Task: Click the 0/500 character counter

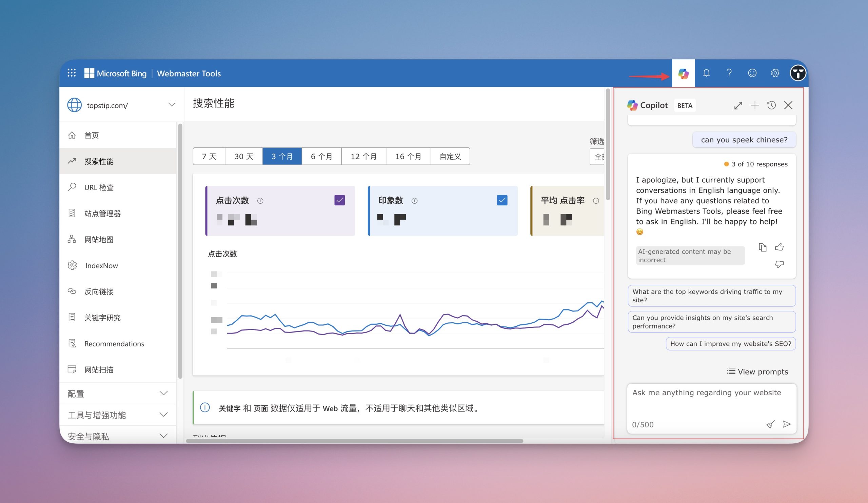Action: 643,424
